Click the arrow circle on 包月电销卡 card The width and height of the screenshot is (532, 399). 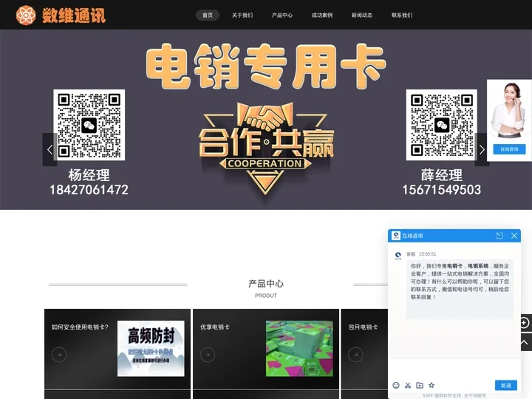click(355, 355)
